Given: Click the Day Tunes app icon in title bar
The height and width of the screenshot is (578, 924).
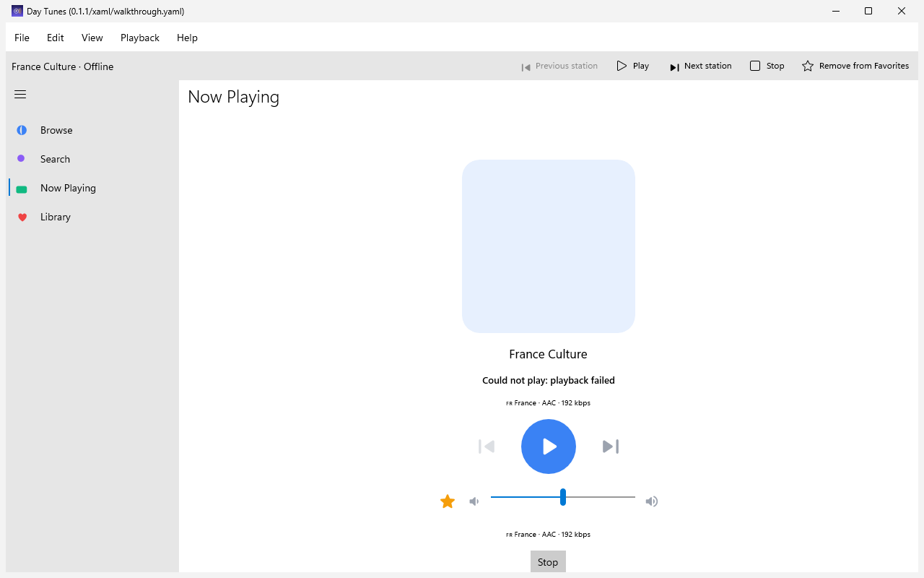Looking at the screenshot, I should pyautogui.click(x=17, y=11).
